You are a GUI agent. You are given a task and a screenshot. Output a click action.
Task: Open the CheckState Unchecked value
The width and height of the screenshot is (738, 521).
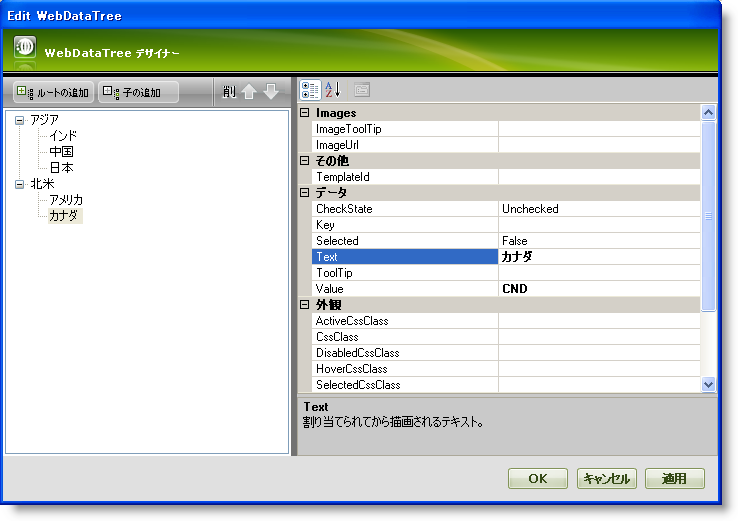[x=599, y=209]
